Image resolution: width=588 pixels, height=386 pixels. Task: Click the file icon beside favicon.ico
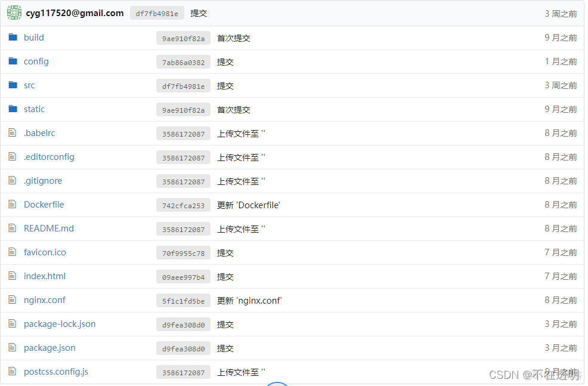point(13,252)
